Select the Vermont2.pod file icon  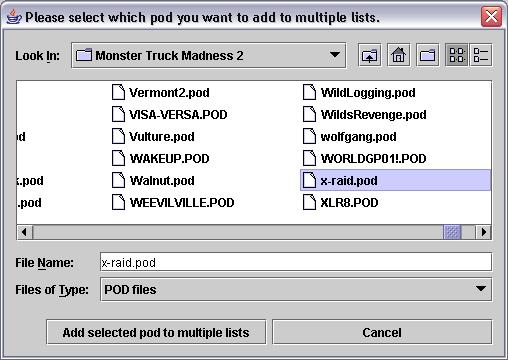pyautogui.click(x=118, y=92)
